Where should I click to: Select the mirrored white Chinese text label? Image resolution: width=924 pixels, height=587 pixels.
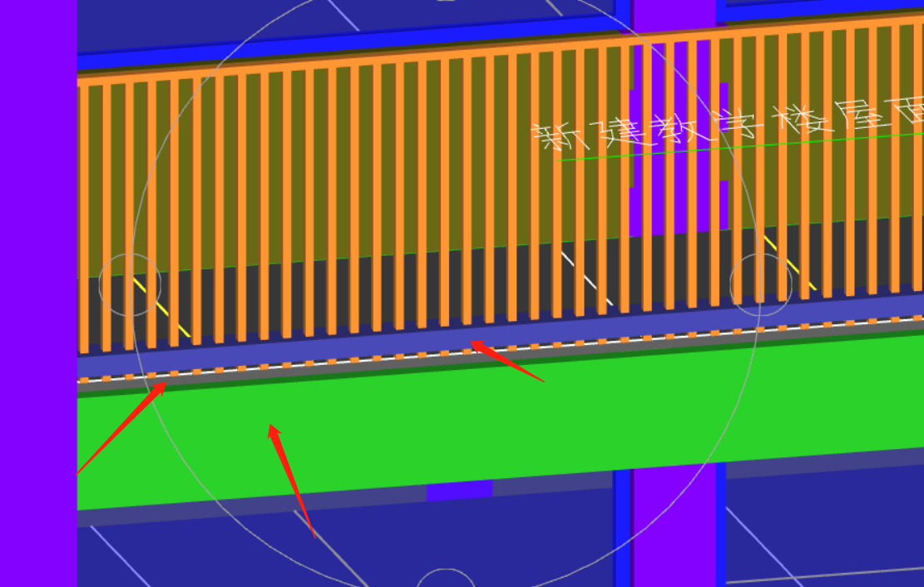click(728, 124)
